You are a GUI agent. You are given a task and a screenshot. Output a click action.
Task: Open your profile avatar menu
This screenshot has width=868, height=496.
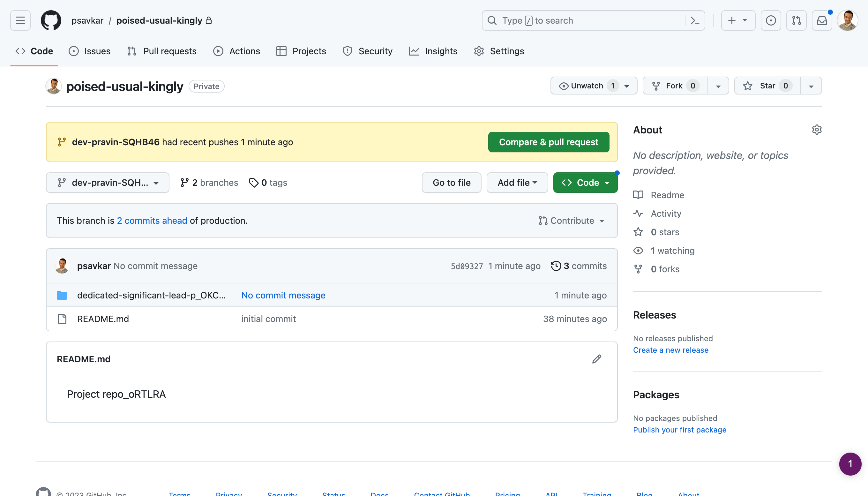(848, 20)
